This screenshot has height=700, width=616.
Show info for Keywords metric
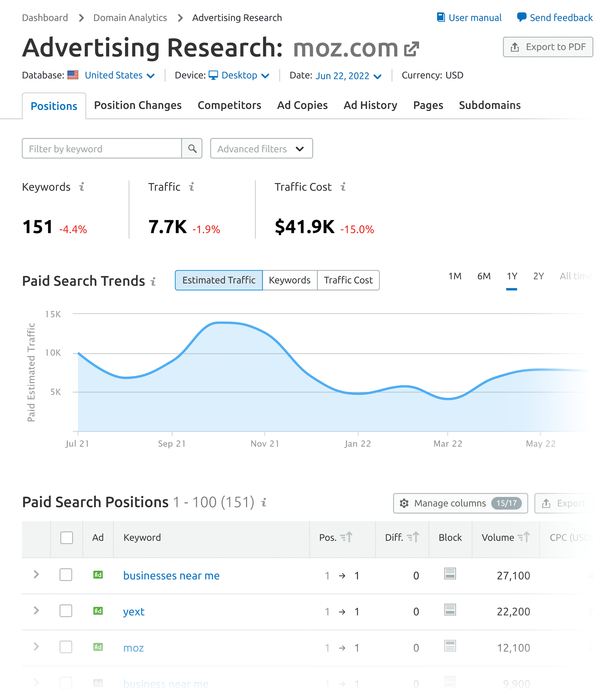point(82,187)
